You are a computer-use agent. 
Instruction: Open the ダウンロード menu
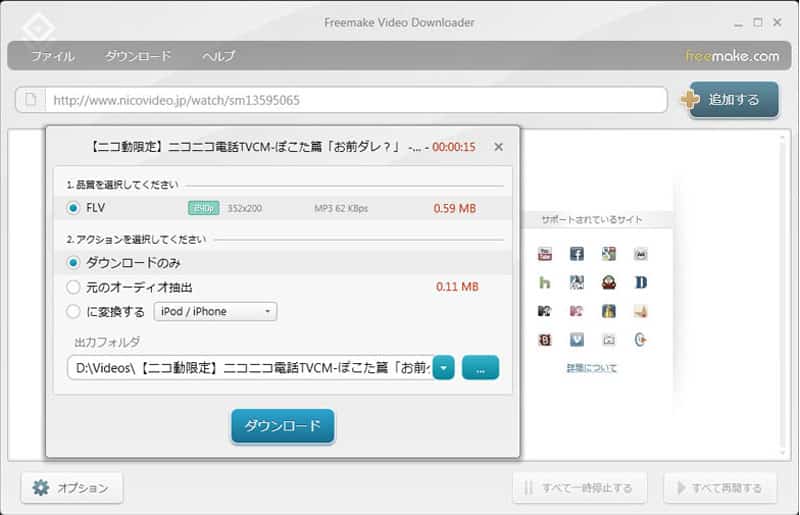pos(138,56)
